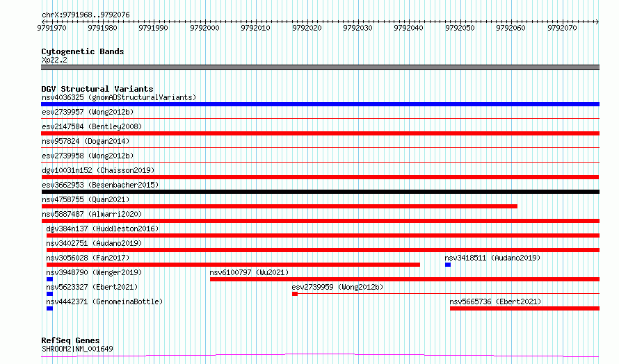The width and height of the screenshot is (619, 364).
Task: Click ruler position 9792030
Action: click(x=357, y=28)
